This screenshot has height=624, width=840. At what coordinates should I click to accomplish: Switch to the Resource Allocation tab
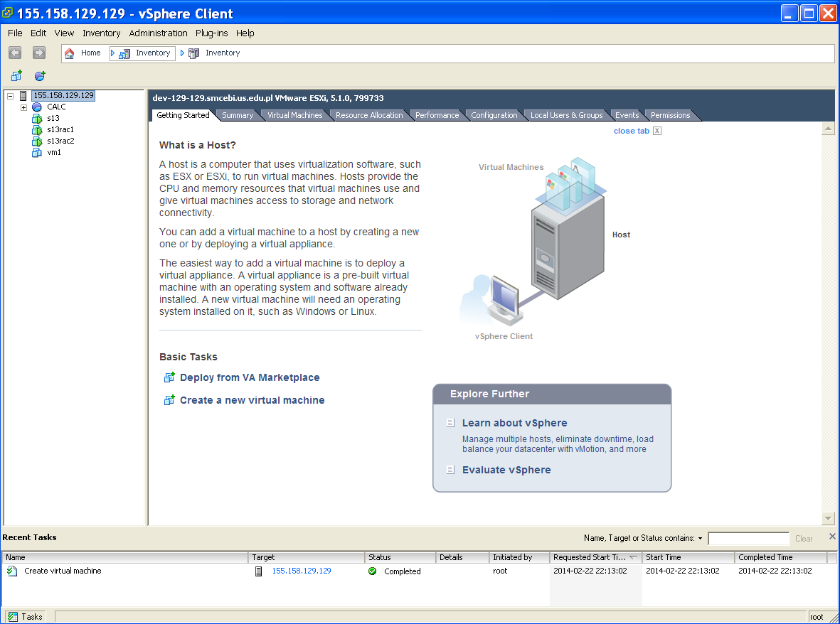coord(369,115)
